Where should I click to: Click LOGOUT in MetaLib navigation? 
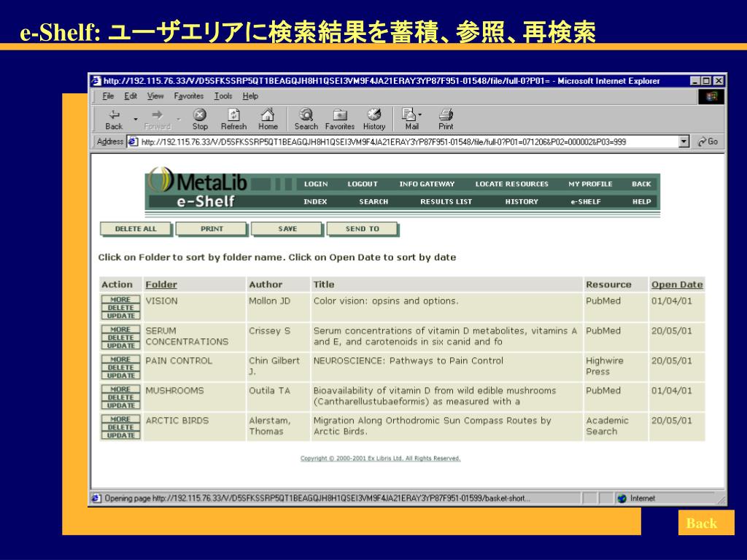[363, 184]
